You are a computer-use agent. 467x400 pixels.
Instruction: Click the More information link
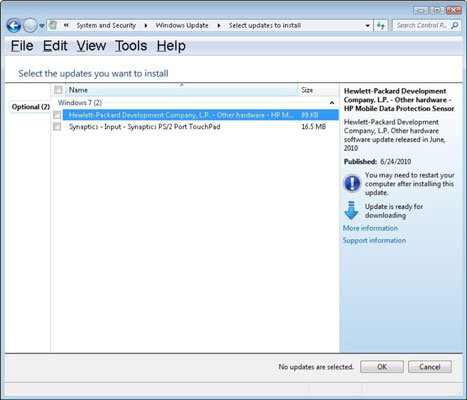[x=370, y=228]
